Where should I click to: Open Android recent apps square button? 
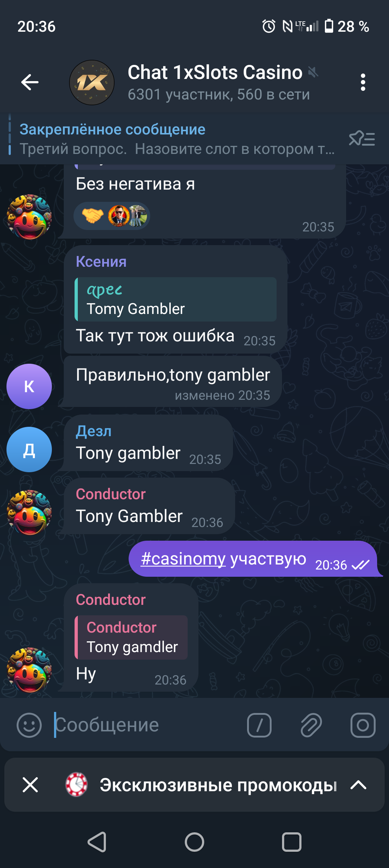tap(292, 842)
